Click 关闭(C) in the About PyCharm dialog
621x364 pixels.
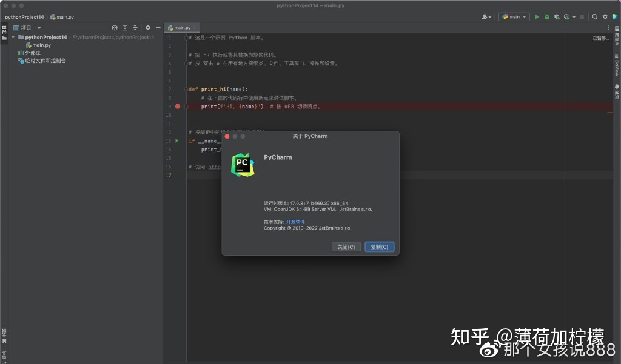click(346, 247)
